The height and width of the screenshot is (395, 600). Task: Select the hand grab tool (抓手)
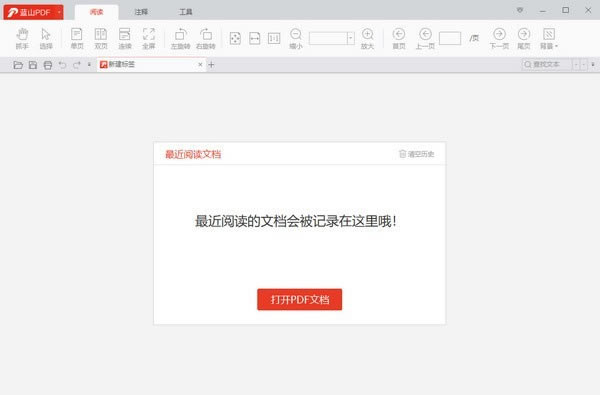(x=22, y=38)
